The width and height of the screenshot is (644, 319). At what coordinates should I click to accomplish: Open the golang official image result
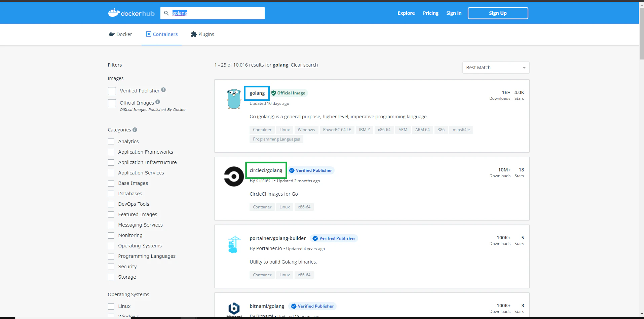point(257,93)
